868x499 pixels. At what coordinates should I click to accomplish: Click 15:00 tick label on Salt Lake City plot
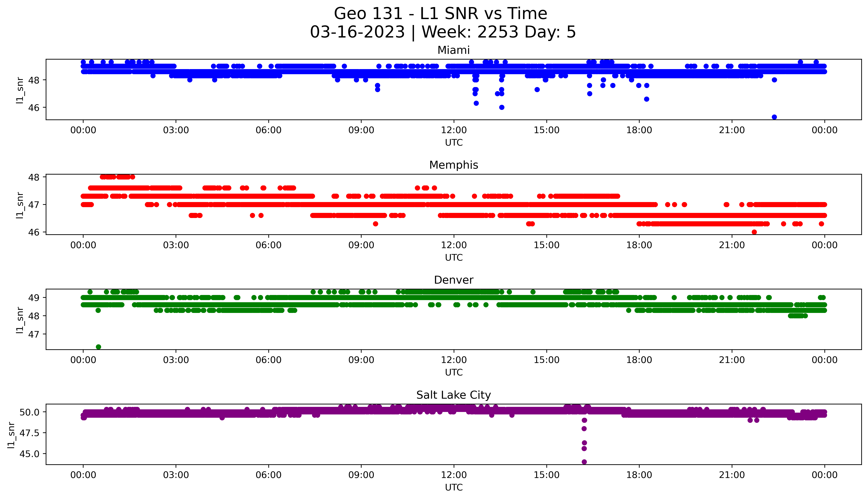547,475
